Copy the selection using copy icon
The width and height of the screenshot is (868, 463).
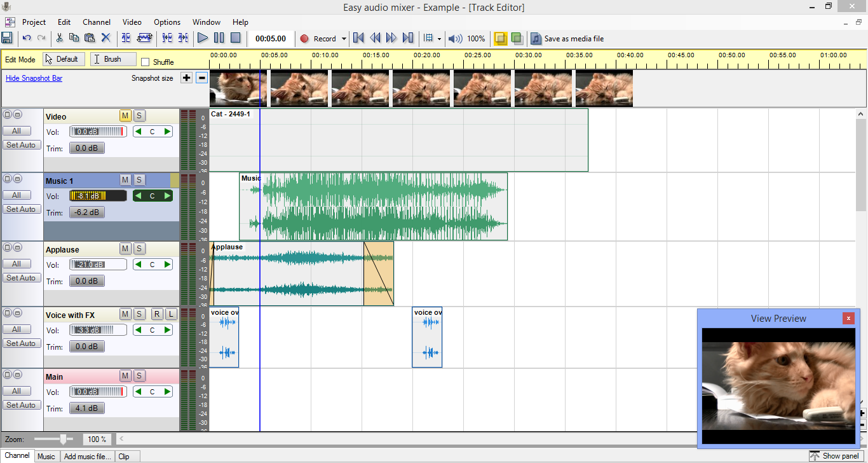click(74, 38)
